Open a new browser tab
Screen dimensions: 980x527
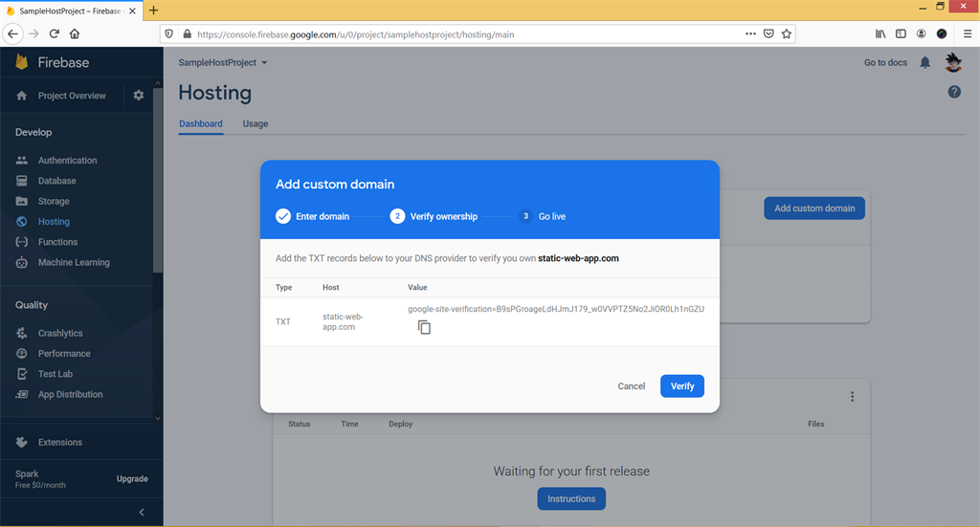(154, 11)
